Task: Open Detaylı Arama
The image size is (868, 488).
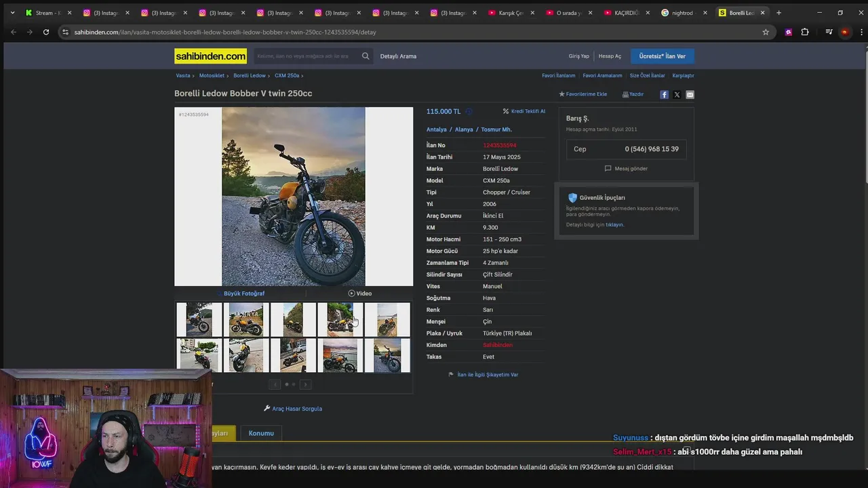Action: (398, 56)
